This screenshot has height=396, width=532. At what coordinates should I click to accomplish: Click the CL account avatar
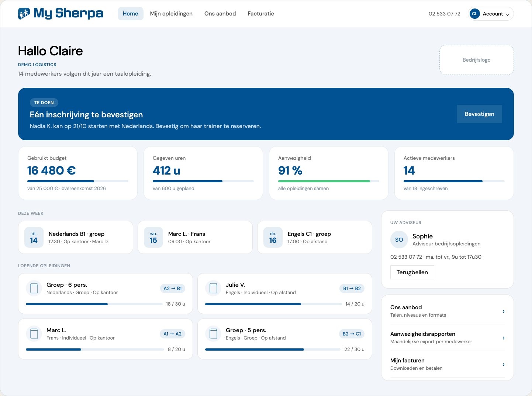tap(474, 14)
